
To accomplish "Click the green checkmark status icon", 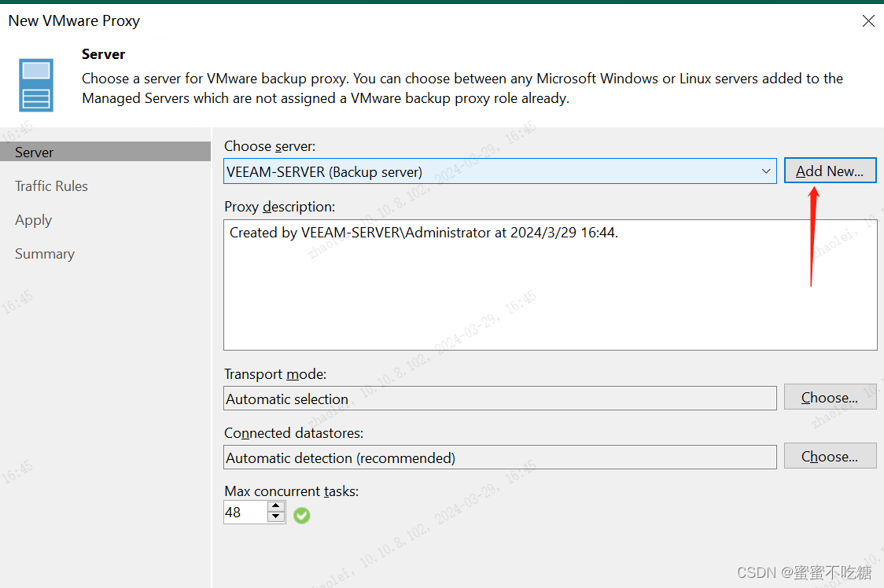I will 302,515.
